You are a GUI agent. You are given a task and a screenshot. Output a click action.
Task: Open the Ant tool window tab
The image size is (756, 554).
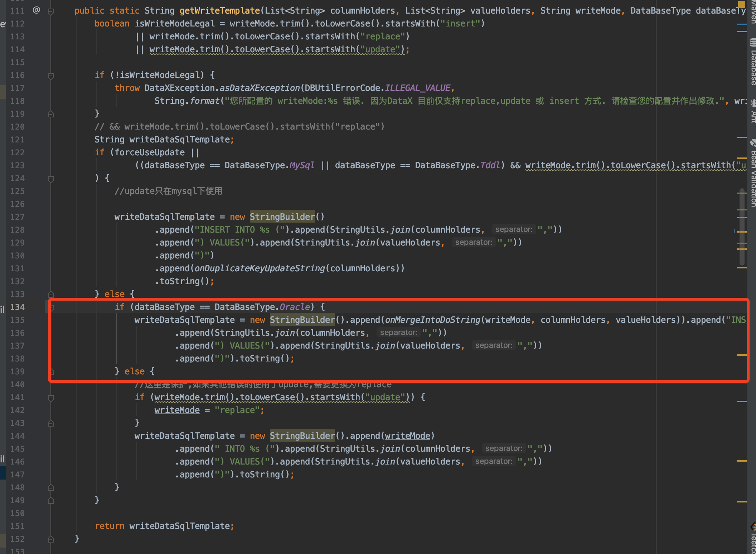pyautogui.click(x=752, y=111)
